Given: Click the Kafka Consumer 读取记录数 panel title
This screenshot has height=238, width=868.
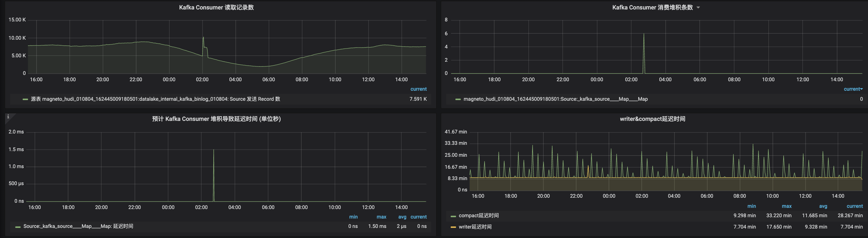Looking at the screenshot, I should click(x=216, y=8).
